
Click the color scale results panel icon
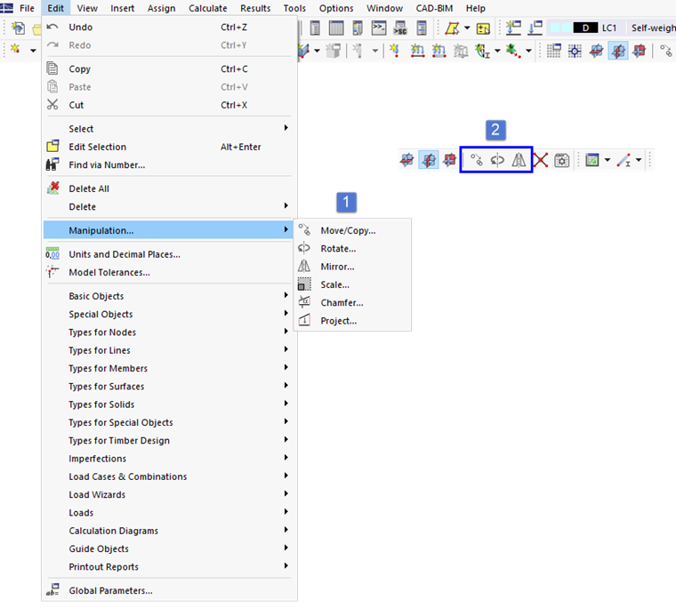[358, 28]
